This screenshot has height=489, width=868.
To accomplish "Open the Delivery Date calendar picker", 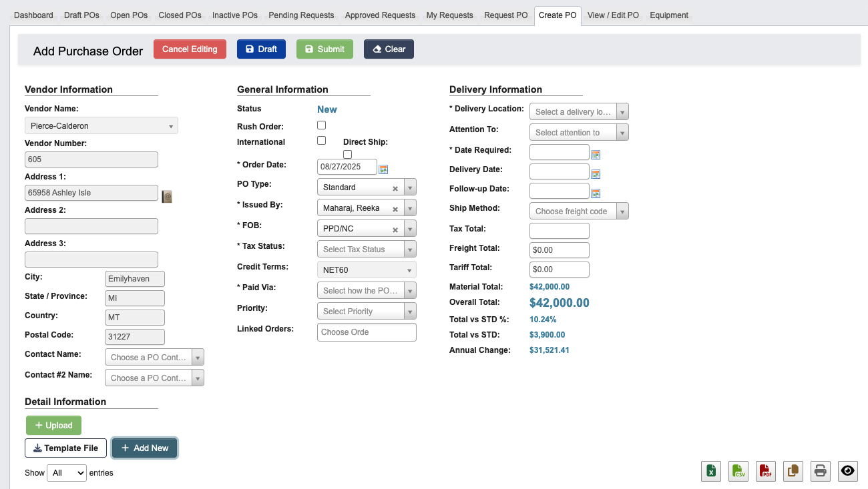I will pyautogui.click(x=596, y=174).
